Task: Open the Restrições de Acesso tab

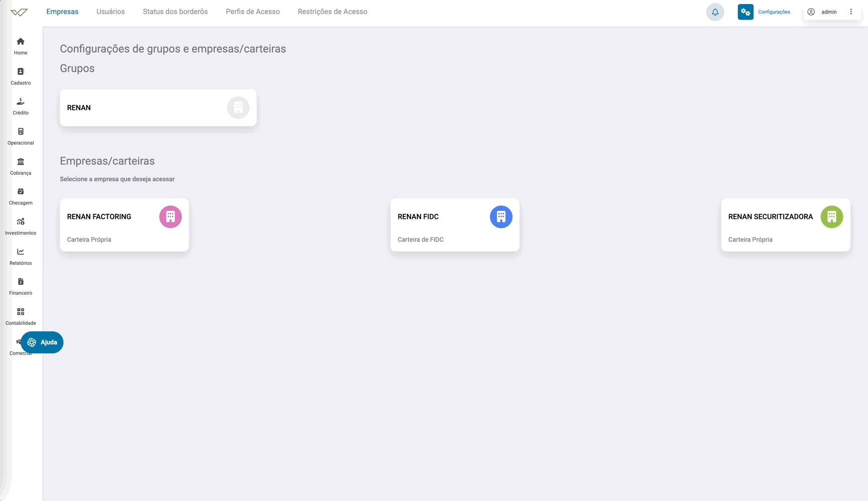Action: [x=332, y=12]
